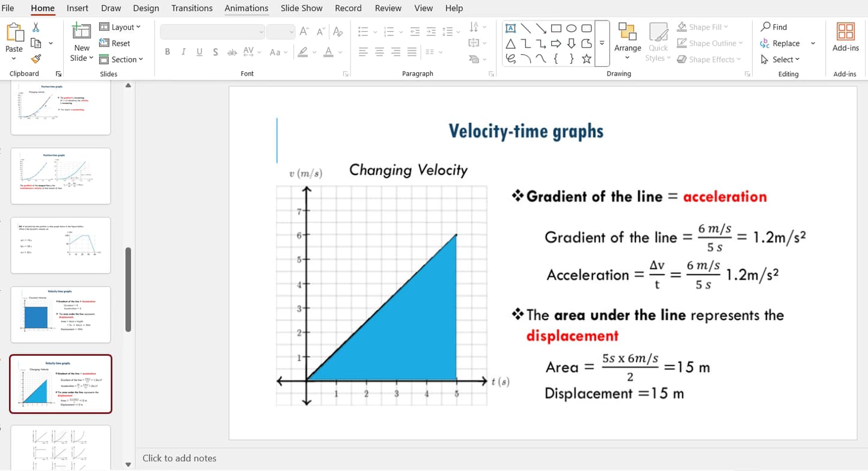Click the Find icon in the Editing group

click(774, 26)
